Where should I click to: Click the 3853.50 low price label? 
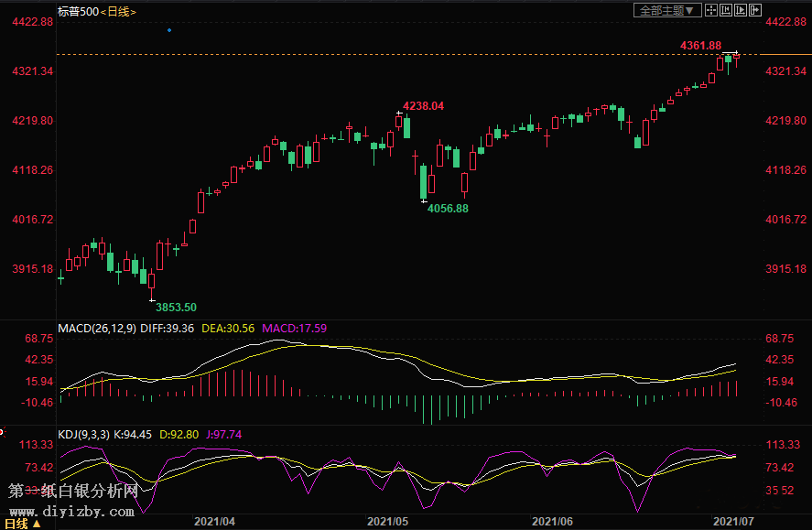176,307
